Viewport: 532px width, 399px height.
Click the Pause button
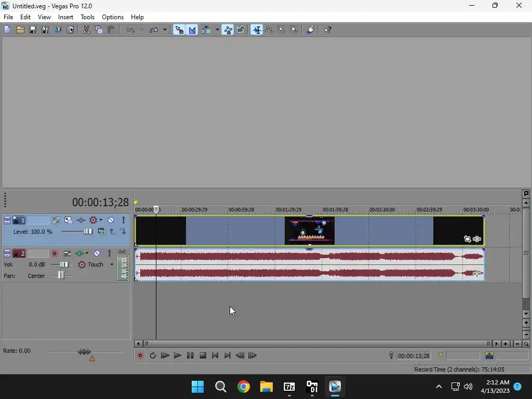point(190,355)
